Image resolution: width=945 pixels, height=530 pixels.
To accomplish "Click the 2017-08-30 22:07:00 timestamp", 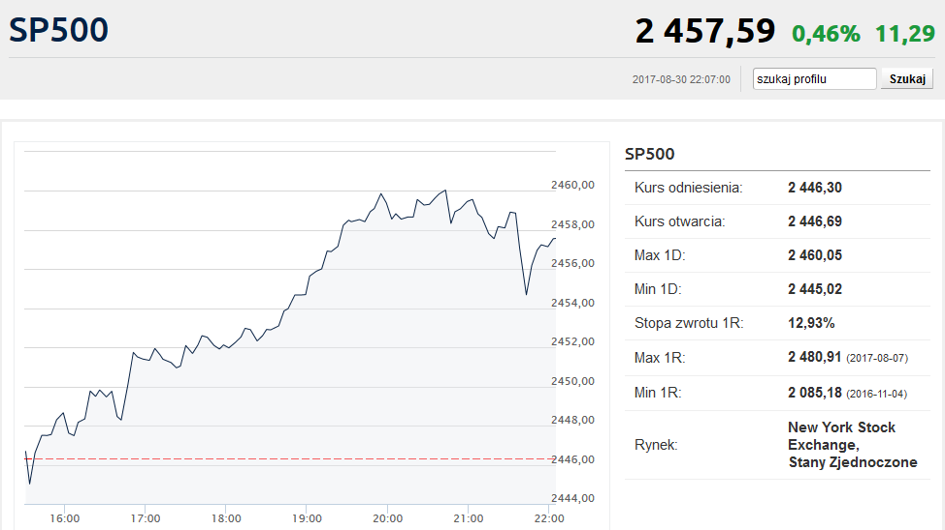I will [681, 80].
